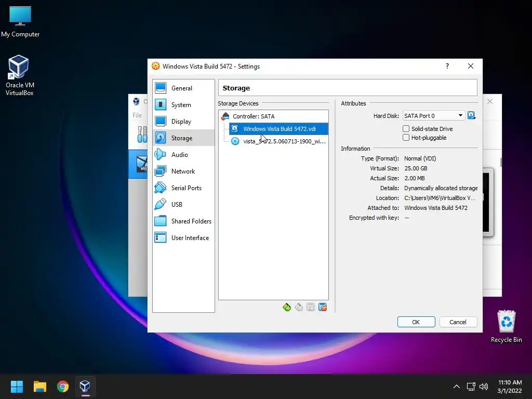
Task: Click the System chip icon in sidebar
Action: tap(161, 104)
